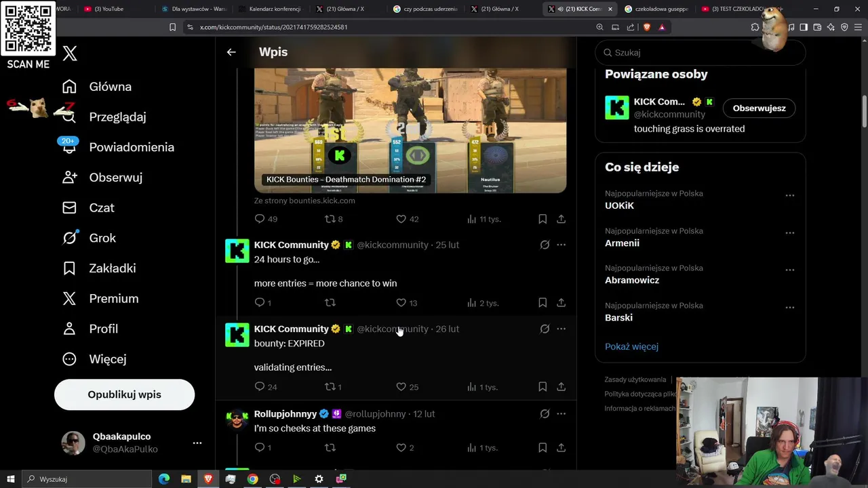Viewport: 868px width, 488px height.
Task: Share the '24 hours to go' post
Action: 561,303
